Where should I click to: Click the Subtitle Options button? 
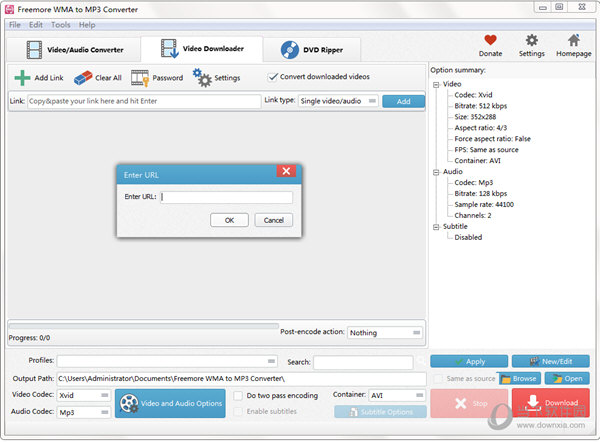380,412
